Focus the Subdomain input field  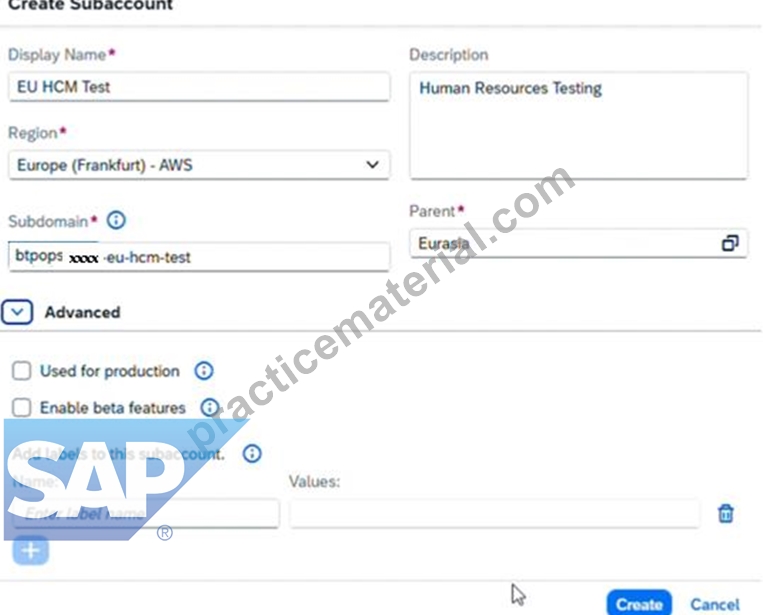199,256
